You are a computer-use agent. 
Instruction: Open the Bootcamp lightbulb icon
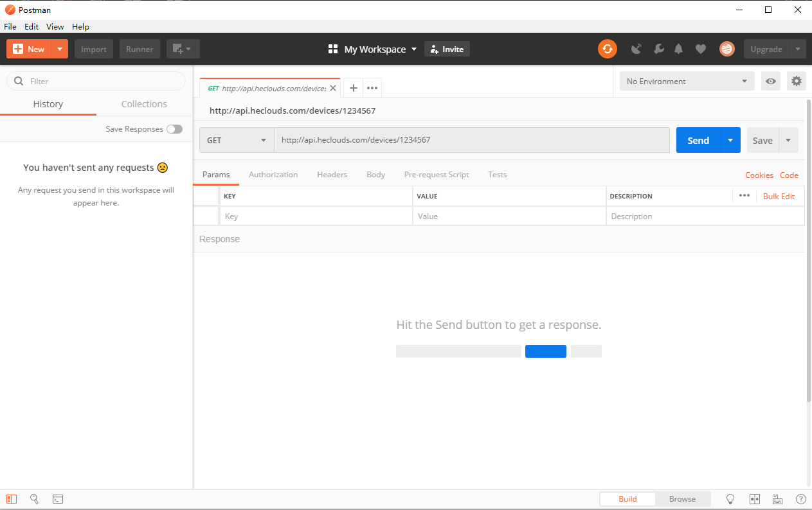730,499
